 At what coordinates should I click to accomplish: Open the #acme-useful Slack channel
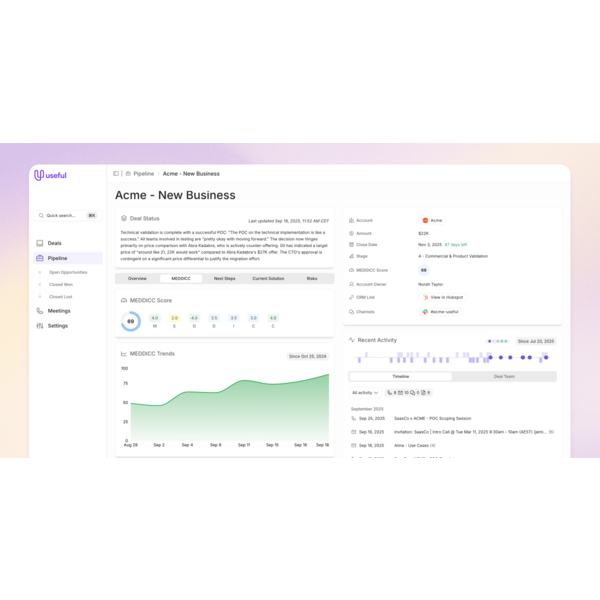point(441,311)
